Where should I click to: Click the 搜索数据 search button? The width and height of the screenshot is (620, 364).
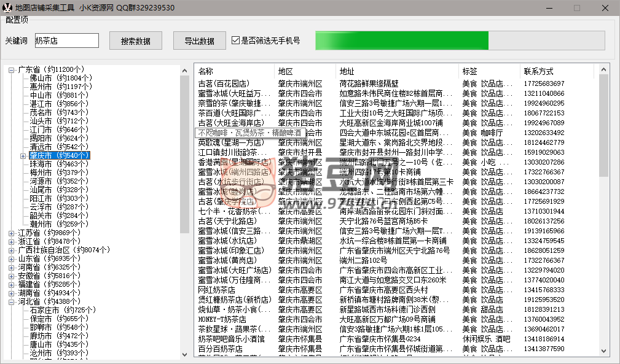(x=136, y=41)
